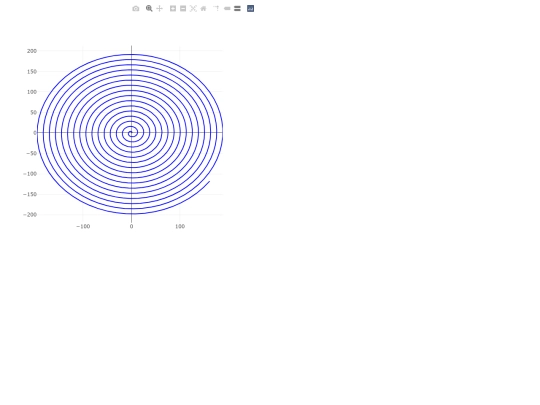Click the x-axis label 0 below plot

132,226
